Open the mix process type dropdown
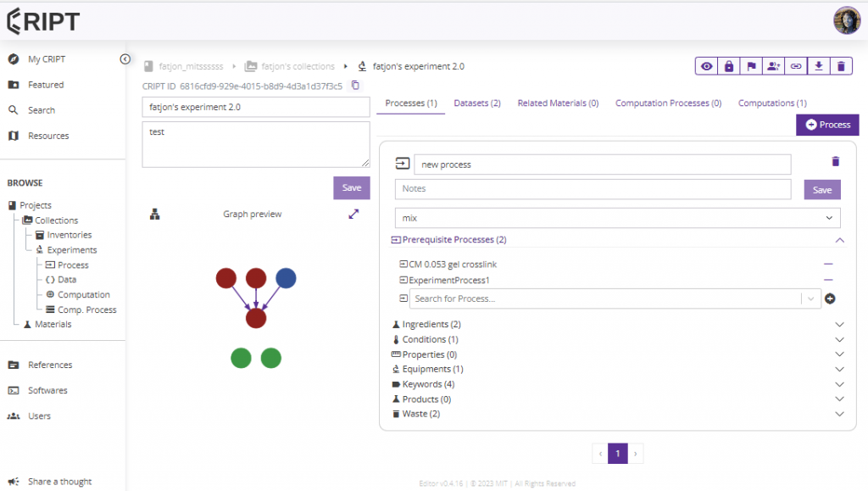Screen dimensions: 868x491 [x=617, y=218]
